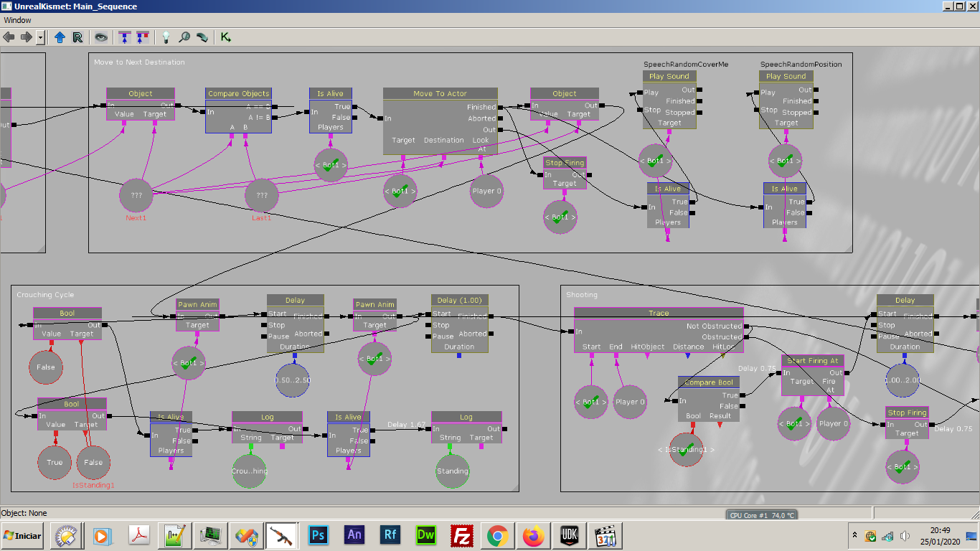This screenshot has width=980, height=551.
Task: Click the curved green arrow toolbar icon
Action: pos(202,37)
